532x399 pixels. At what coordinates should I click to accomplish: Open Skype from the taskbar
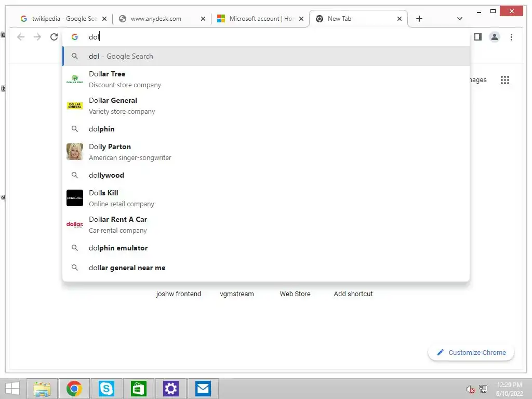pos(106,389)
